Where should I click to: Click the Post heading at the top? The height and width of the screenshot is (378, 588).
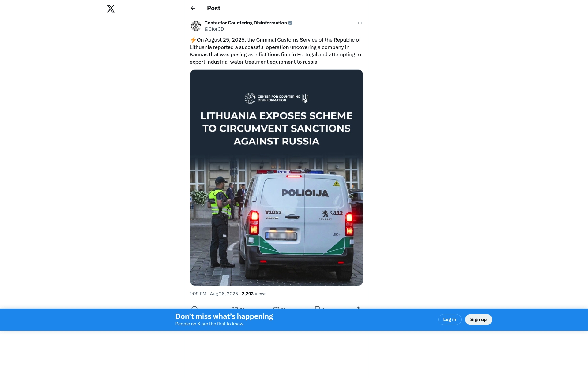(x=213, y=8)
